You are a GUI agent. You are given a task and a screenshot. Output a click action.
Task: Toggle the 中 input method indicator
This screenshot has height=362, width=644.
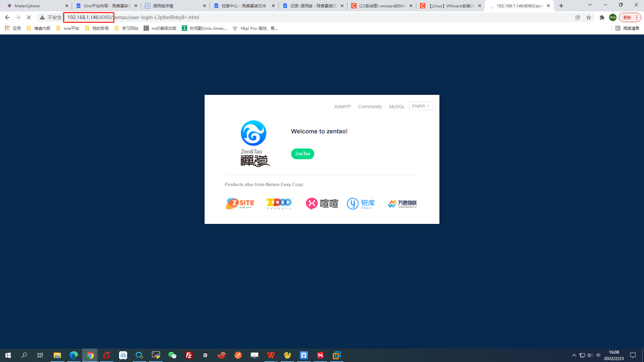pyautogui.click(x=598, y=355)
